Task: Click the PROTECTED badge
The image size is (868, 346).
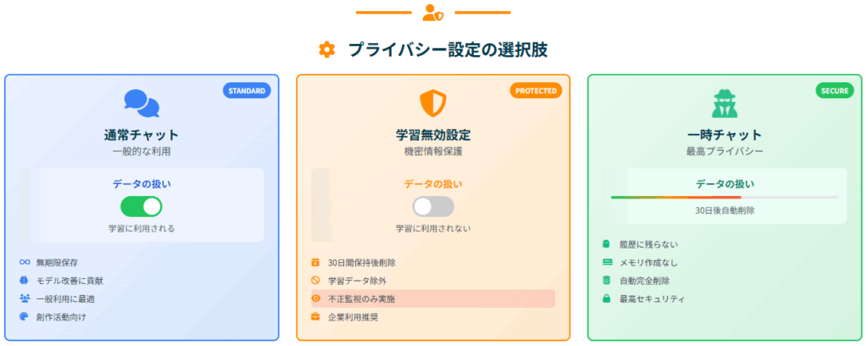Action: point(536,91)
